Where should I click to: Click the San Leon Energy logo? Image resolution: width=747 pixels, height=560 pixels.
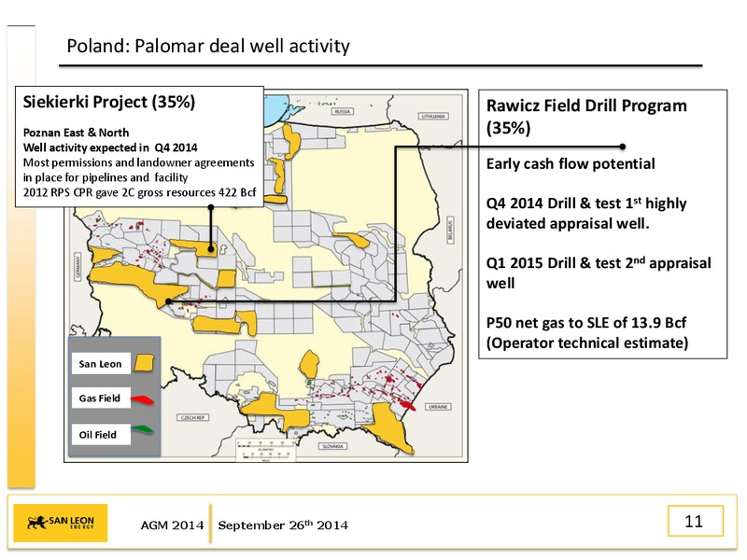coord(60,523)
